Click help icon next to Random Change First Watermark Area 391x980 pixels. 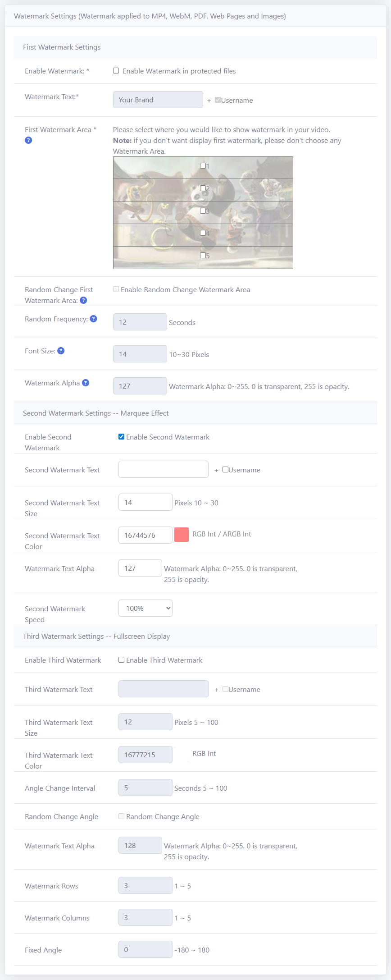(83, 300)
